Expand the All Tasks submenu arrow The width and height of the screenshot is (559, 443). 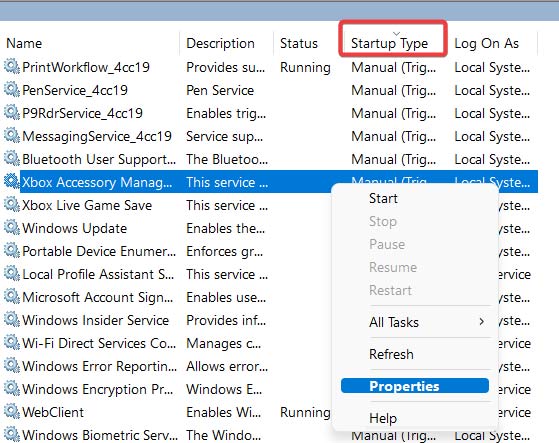[x=482, y=322]
